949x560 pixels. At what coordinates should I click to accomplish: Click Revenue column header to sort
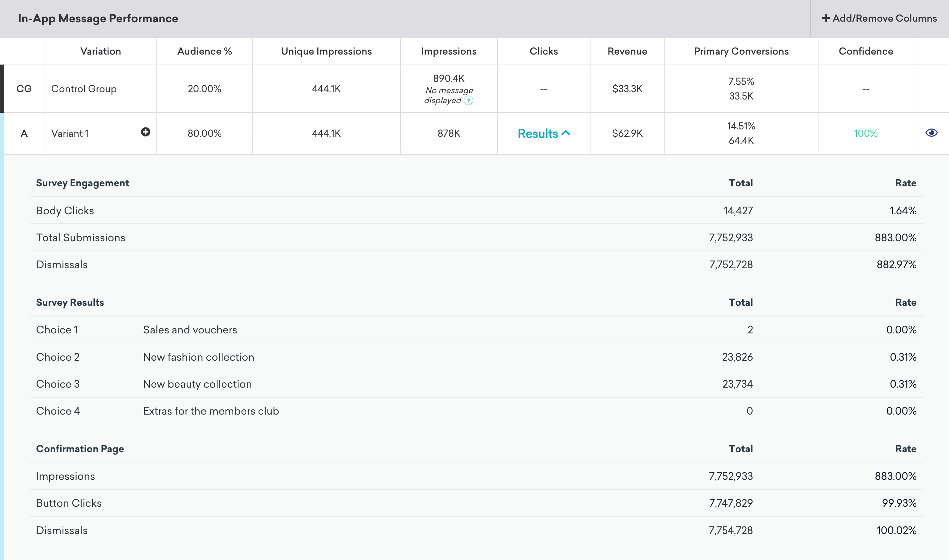(x=627, y=51)
